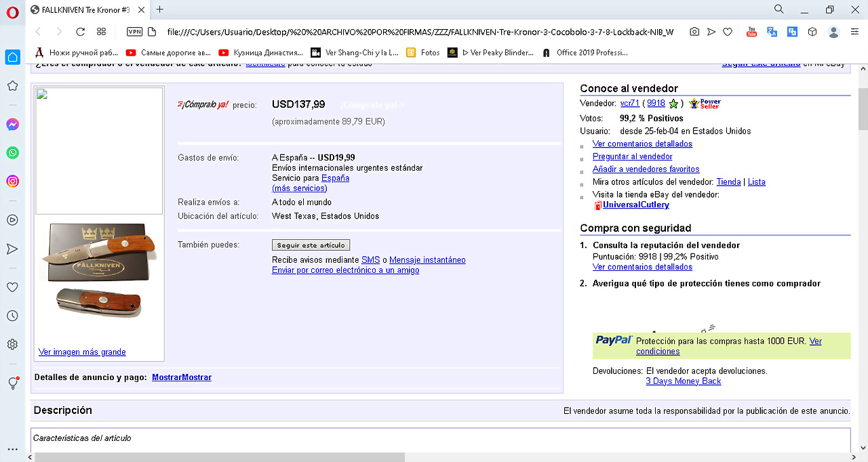Image resolution: width=868 pixels, height=462 pixels.
Task: Search open tabs with the magnifier icon
Action: click(779, 9)
